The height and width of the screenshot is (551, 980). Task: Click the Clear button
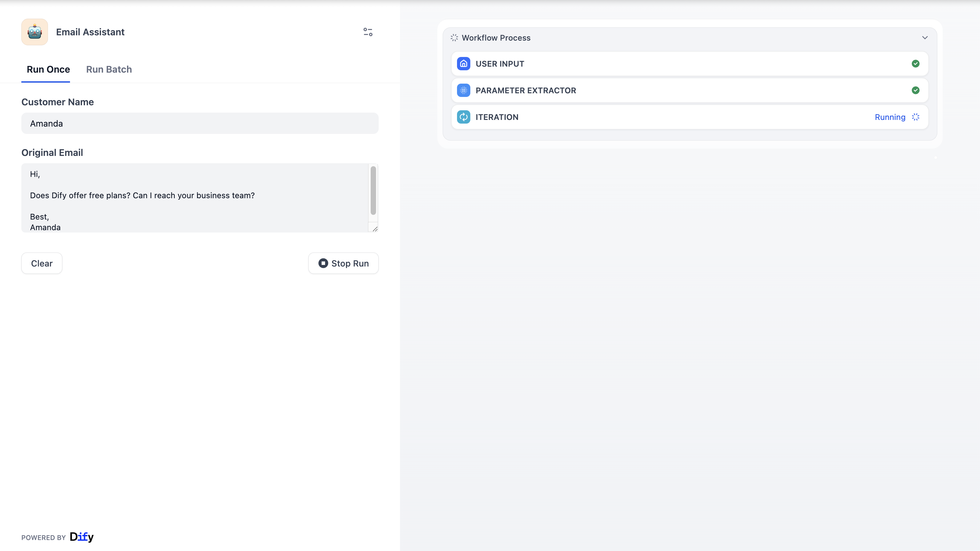[41, 263]
